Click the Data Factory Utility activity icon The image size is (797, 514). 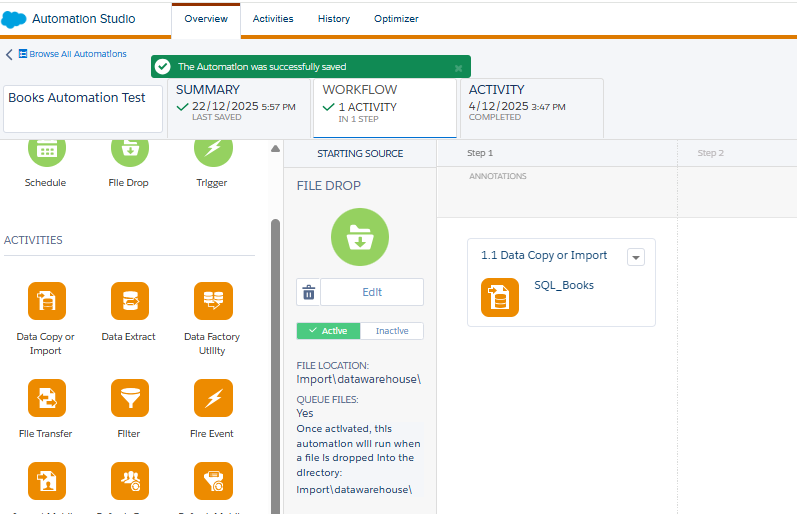212,301
